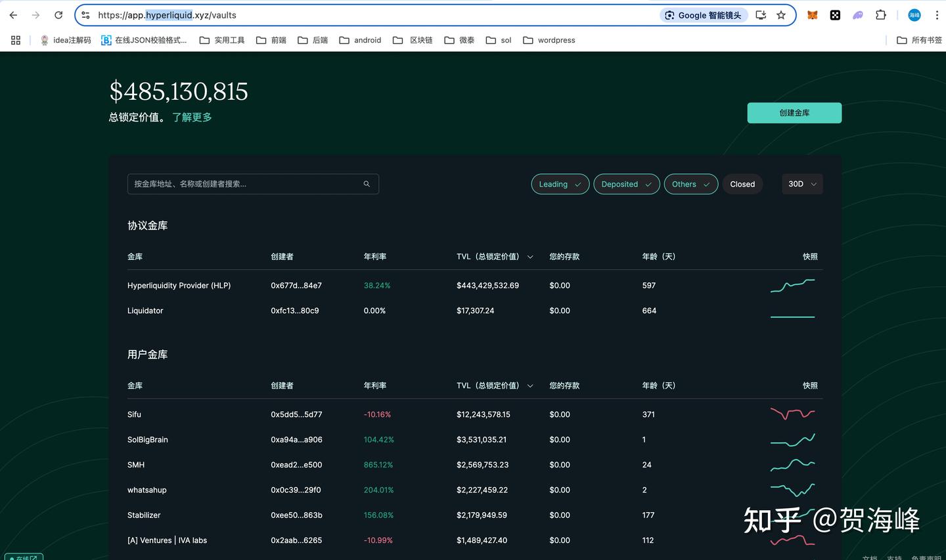
Task: View site information icon in address bar
Action: [x=85, y=15]
